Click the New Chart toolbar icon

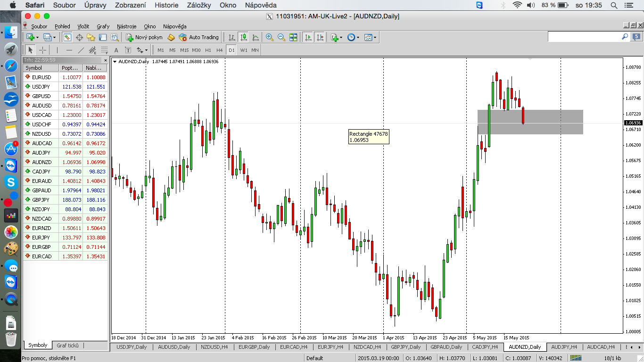coord(30,37)
